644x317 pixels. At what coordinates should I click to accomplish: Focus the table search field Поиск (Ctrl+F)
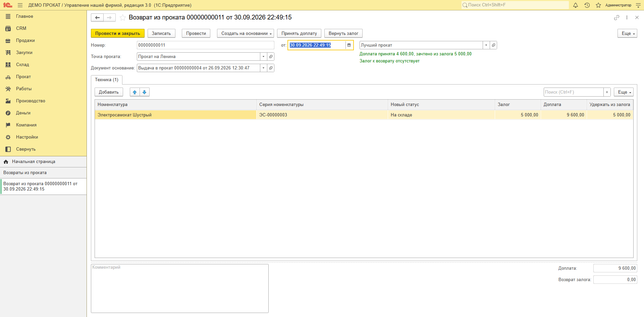click(x=574, y=92)
